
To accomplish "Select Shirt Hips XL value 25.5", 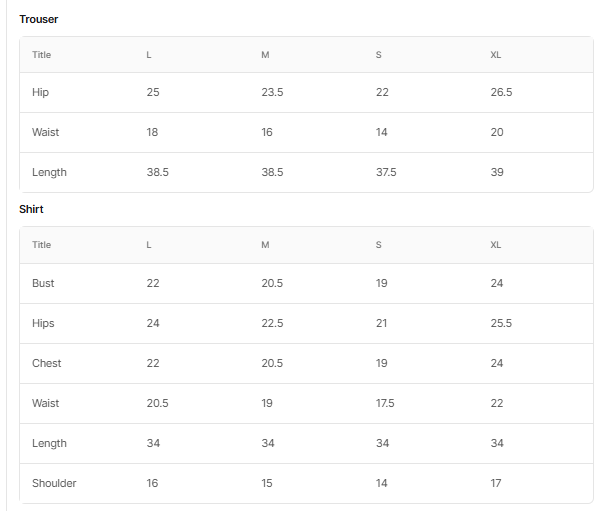I will click(x=501, y=323).
